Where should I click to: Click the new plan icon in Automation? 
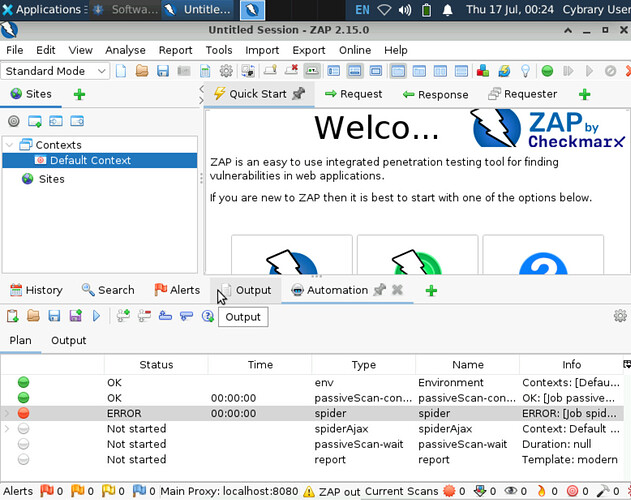click(13, 316)
